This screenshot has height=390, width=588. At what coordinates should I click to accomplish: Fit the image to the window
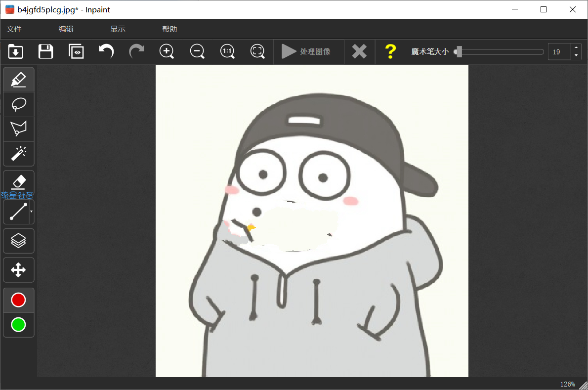[x=257, y=51]
